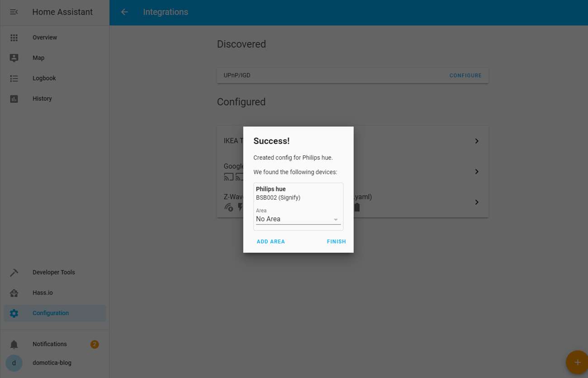
Task: Click the BSB002 (Signify) model text
Action: pyautogui.click(x=278, y=198)
